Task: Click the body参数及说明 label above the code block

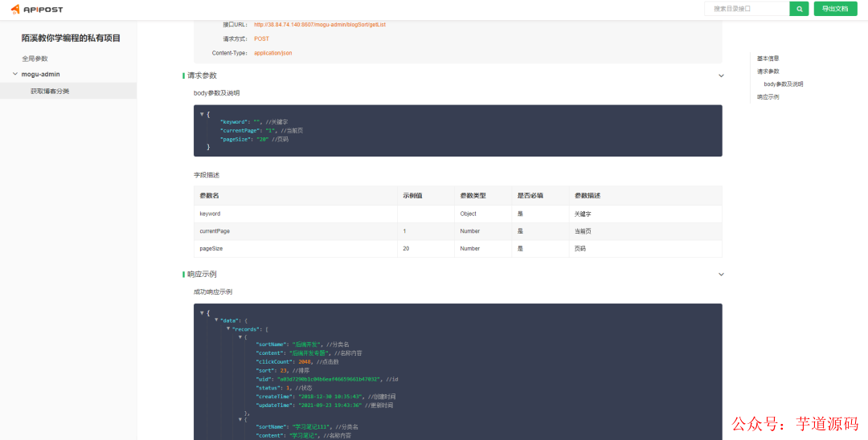Action: pyautogui.click(x=216, y=93)
